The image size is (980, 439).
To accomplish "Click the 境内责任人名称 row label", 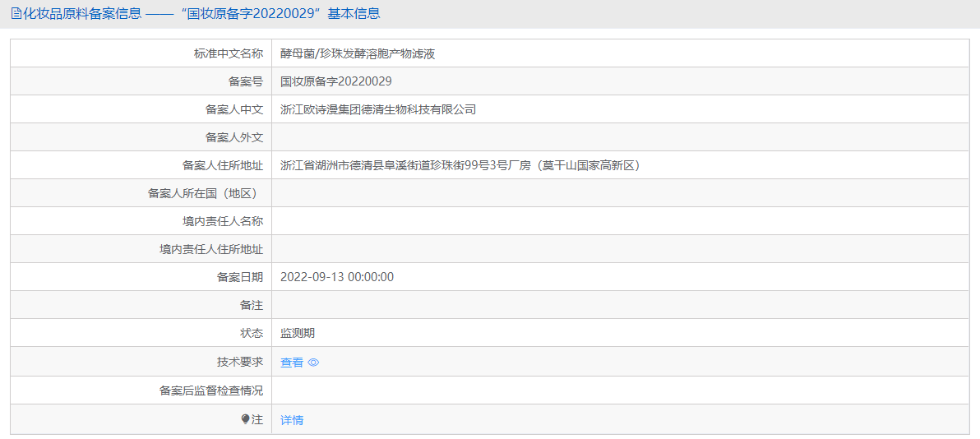I will point(223,221).
